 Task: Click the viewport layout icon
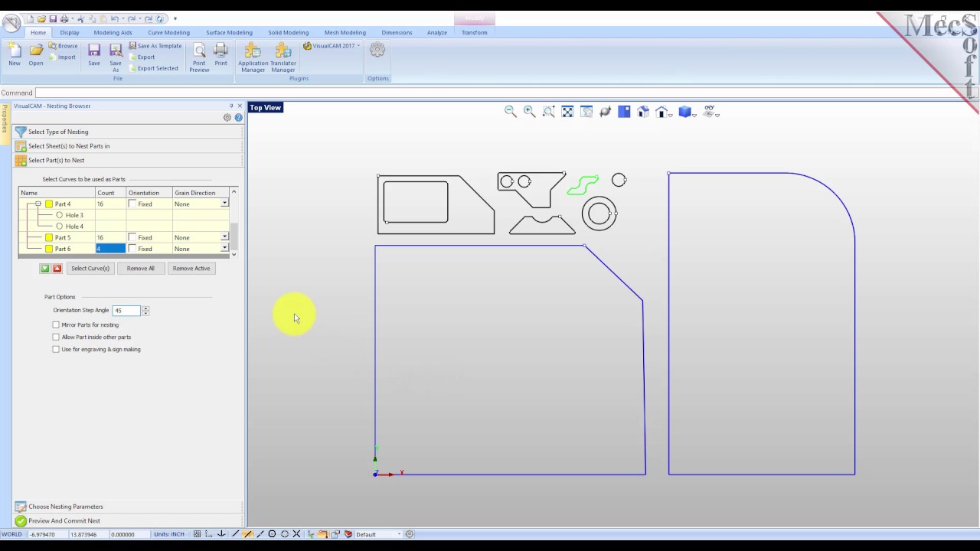coord(624,112)
